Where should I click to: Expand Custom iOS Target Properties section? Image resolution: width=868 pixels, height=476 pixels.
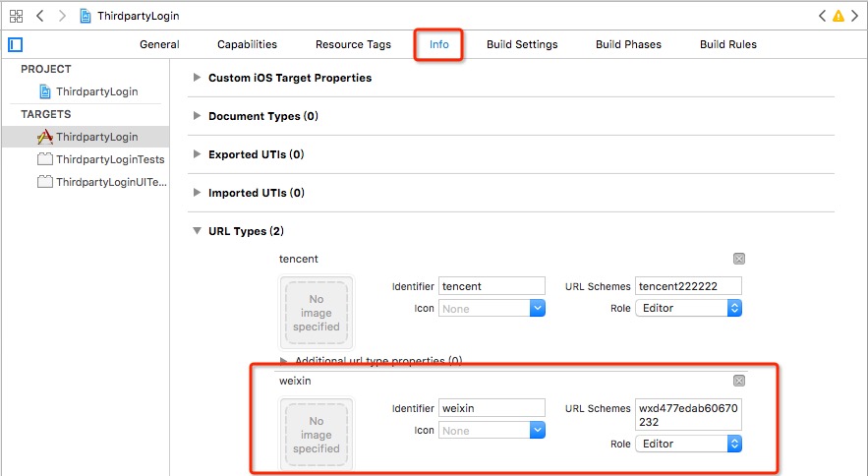click(x=198, y=78)
